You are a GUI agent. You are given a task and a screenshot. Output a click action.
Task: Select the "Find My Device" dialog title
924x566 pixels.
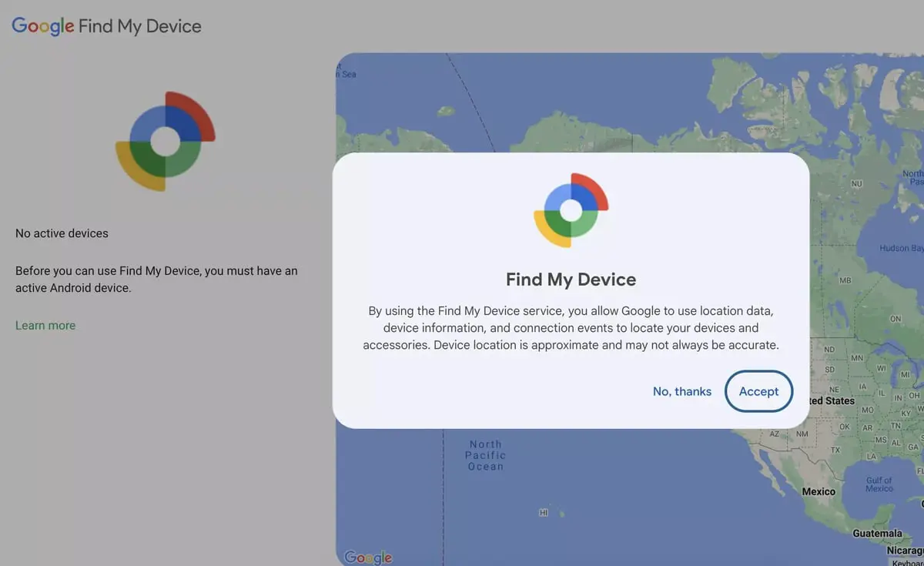[x=571, y=279]
